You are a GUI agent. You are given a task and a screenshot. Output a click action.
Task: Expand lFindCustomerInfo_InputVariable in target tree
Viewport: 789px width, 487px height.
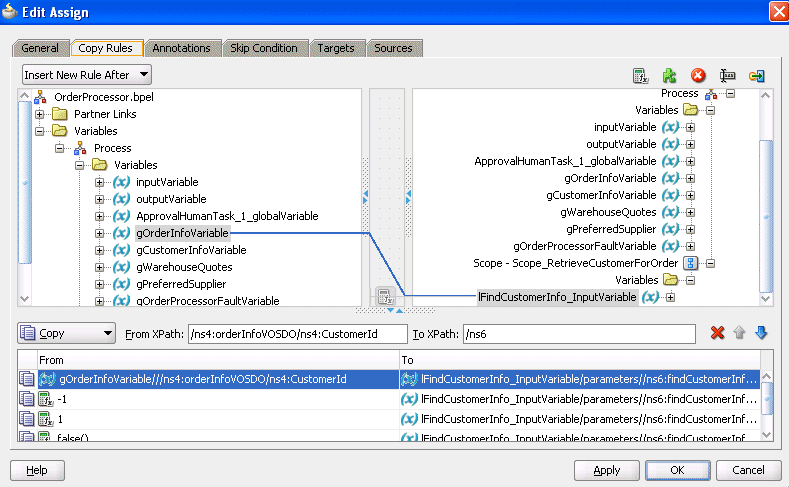pyautogui.click(x=670, y=297)
